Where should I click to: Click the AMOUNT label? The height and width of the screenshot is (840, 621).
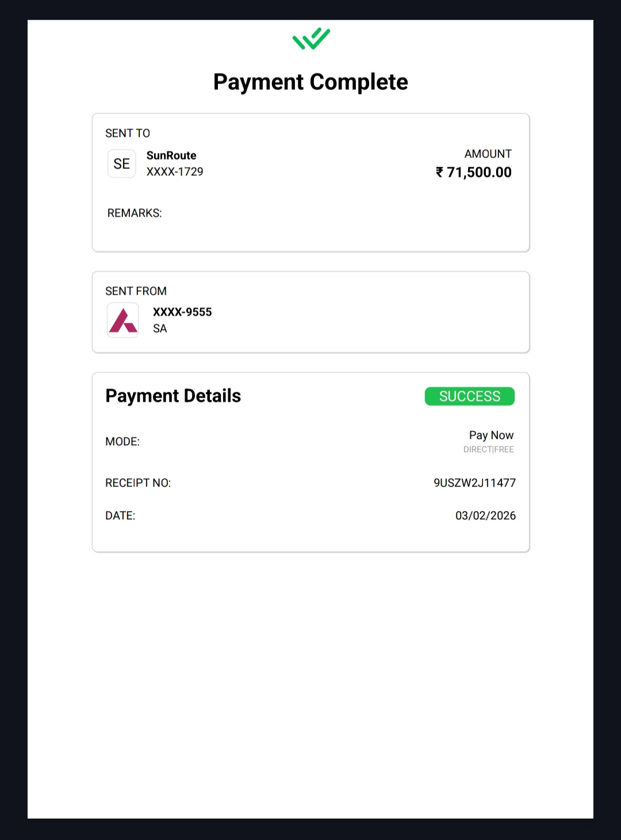click(x=488, y=154)
